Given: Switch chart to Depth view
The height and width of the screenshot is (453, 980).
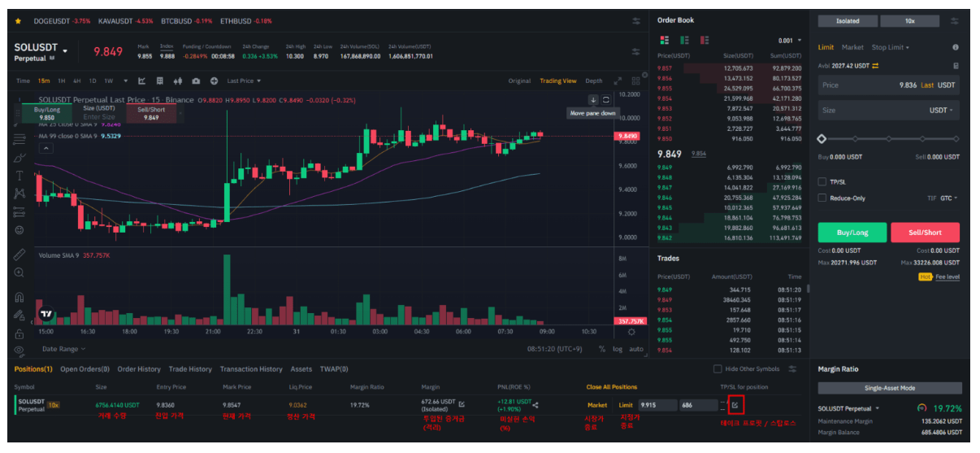Looking at the screenshot, I should [594, 81].
